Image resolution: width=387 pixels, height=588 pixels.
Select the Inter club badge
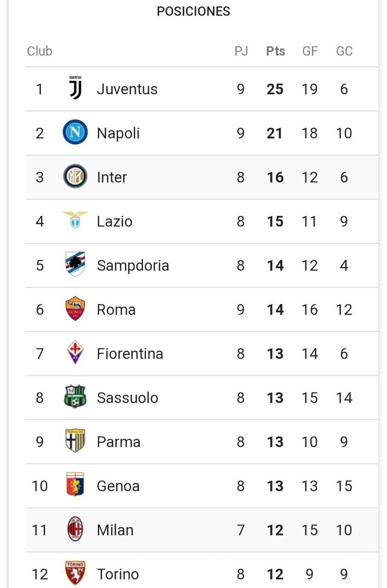(75, 176)
